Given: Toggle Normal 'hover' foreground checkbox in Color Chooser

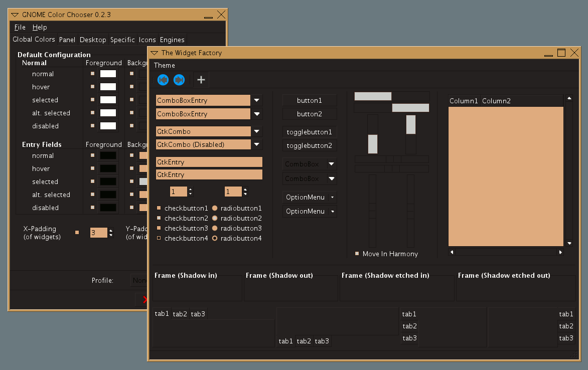Looking at the screenshot, I should coord(93,87).
